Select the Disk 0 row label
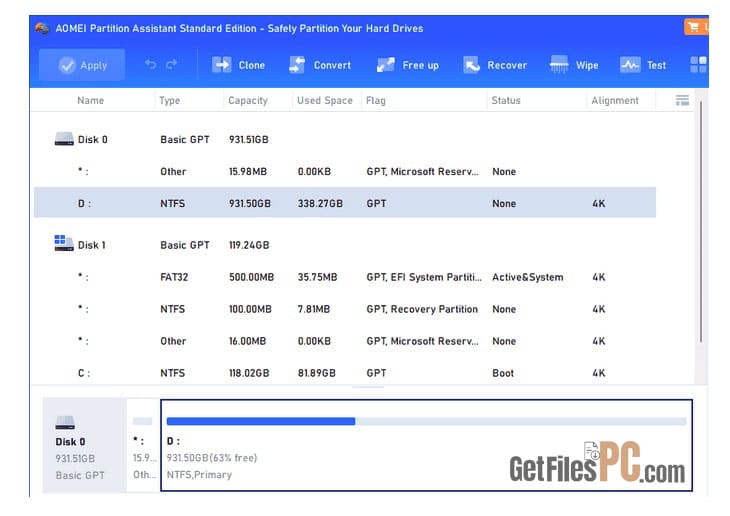Viewport: 730px width, 516px height. 92,140
